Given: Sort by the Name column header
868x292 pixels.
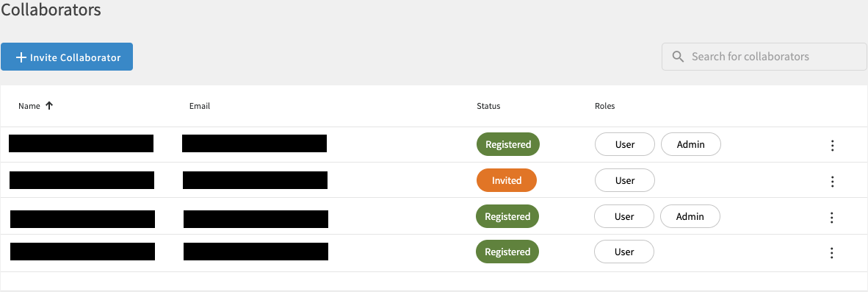Looking at the screenshot, I should [x=29, y=106].
